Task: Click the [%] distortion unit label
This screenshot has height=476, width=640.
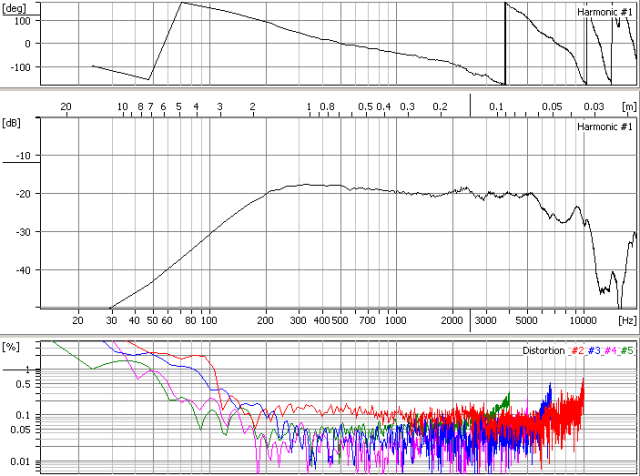Action: pos(12,346)
